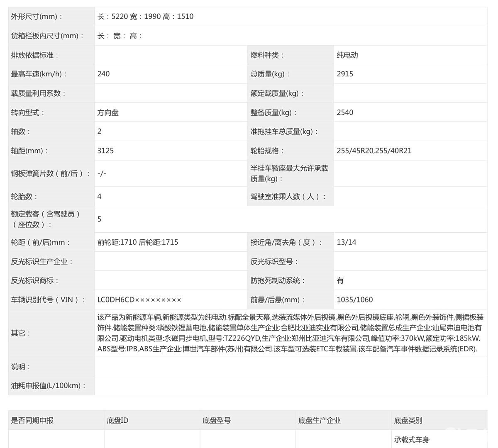The image size is (498, 448).
Task: Select the 燃料种类 value 纯电动
Action: click(x=347, y=55)
